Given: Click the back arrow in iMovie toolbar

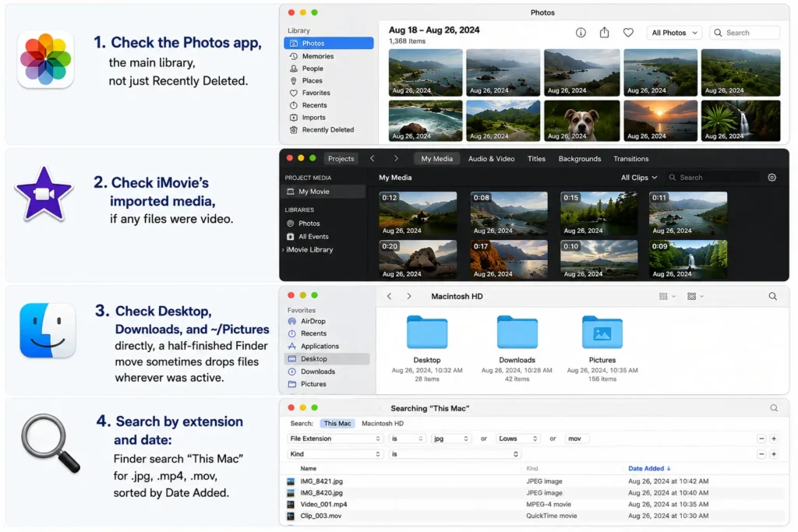Looking at the screenshot, I should click(372, 159).
